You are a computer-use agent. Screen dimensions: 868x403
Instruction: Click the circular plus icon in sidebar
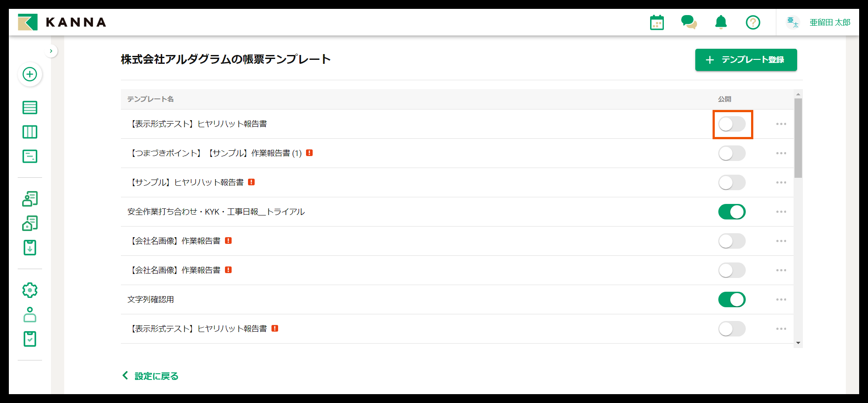point(30,74)
